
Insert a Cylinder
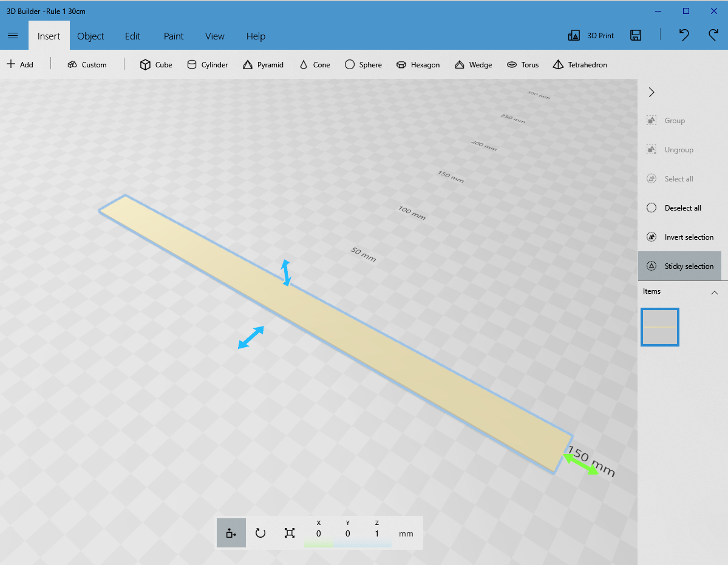pyautogui.click(x=208, y=64)
